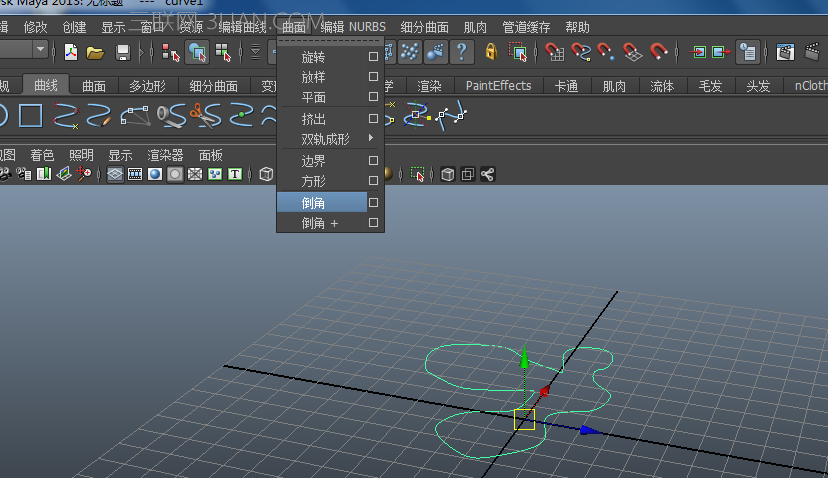This screenshot has width=828, height=478.
Task: Toggle textured display icon with T
Action: pos(234,174)
